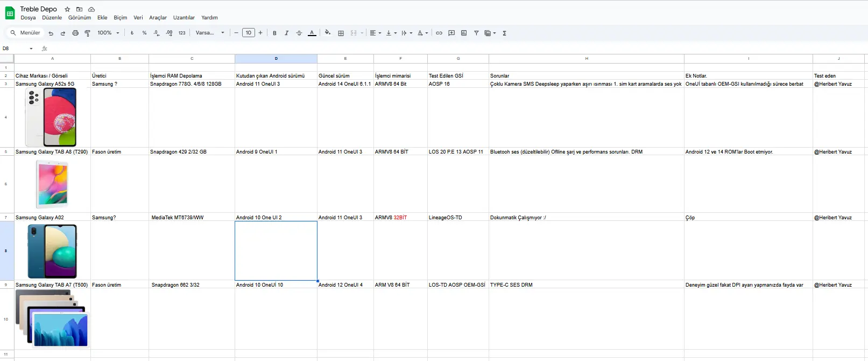Open the Uzantılar menu
Screen dimensions: 868x361
pos(184,18)
